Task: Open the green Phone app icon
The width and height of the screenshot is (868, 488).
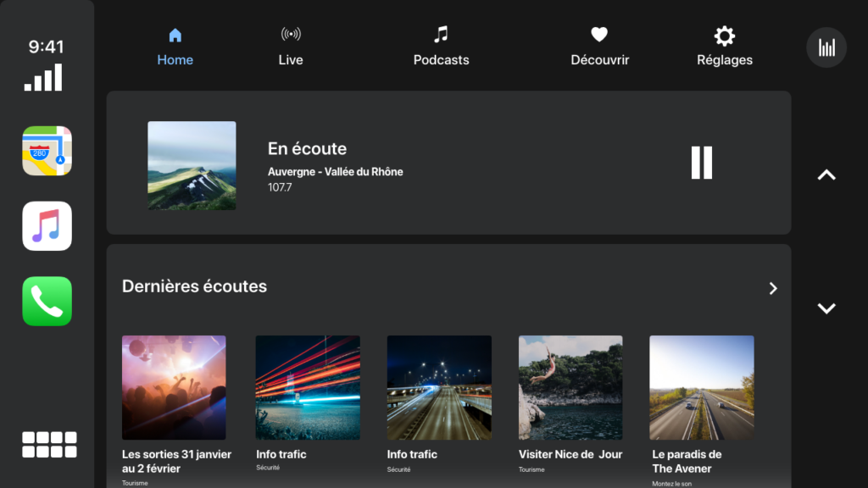Action: (47, 302)
